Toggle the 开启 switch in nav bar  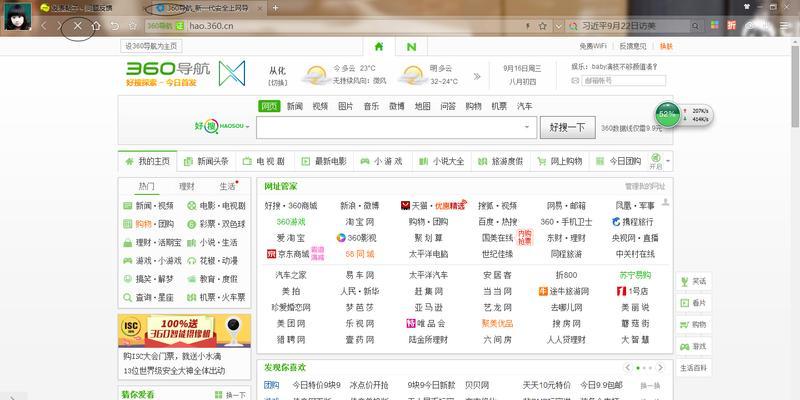point(656,161)
